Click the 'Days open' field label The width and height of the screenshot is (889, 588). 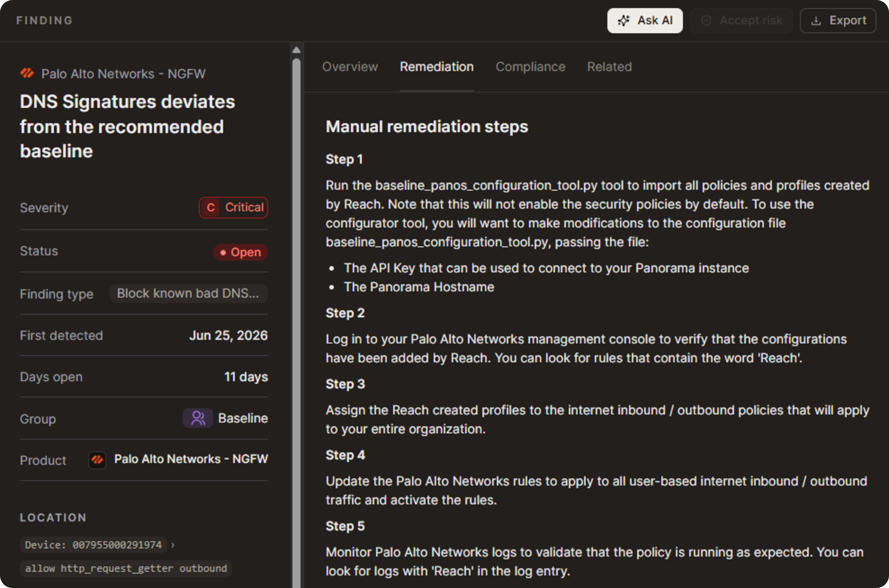tap(51, 377)
